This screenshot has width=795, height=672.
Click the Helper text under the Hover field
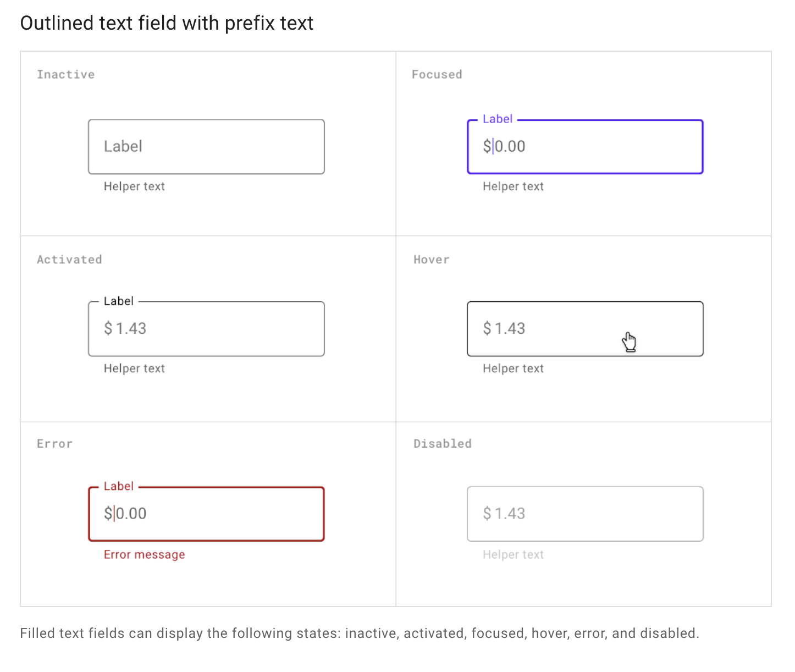pyautogui.click(x=512, y=368)
